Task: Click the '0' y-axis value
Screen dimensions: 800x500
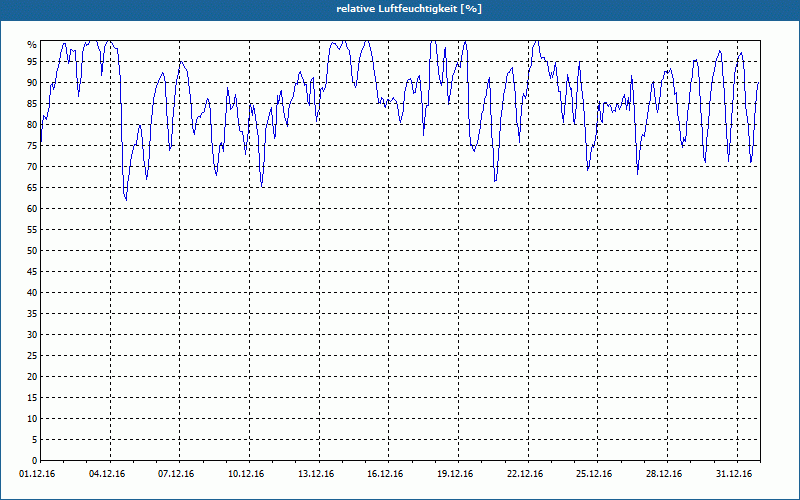Action: click(35, 460)
